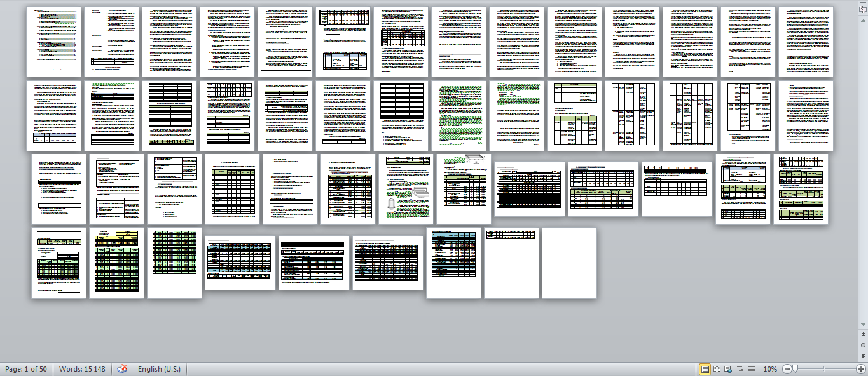Viewport: 868px width, 376px height.
Task: Open Go To via 'Page: 1 of 50'
Action: tap(26, 369)
